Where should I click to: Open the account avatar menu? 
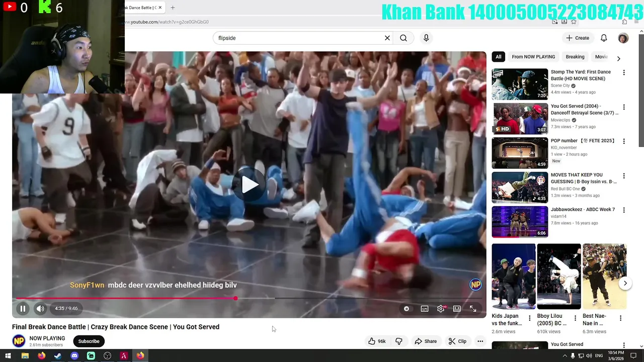pos(623,38)
